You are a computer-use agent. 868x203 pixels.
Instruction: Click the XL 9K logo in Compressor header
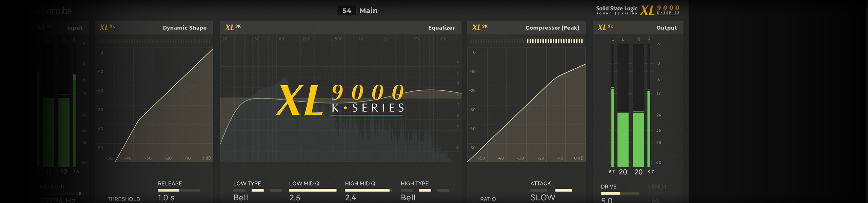[x=480, y=27]
